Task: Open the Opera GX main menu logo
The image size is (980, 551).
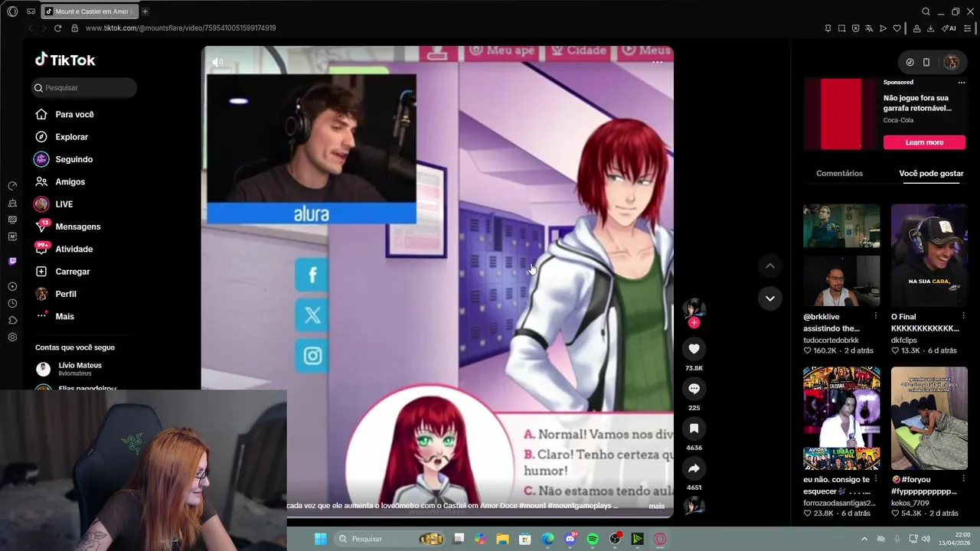Action: 12,11
